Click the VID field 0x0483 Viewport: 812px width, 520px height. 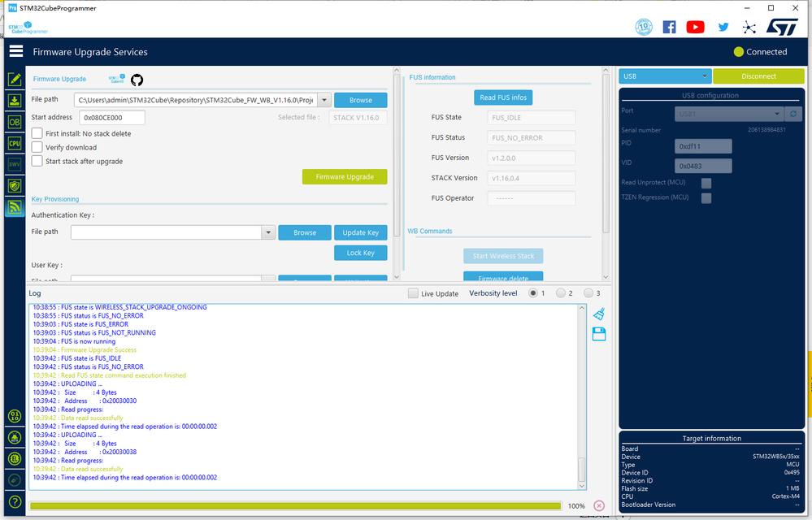(703, 166)
